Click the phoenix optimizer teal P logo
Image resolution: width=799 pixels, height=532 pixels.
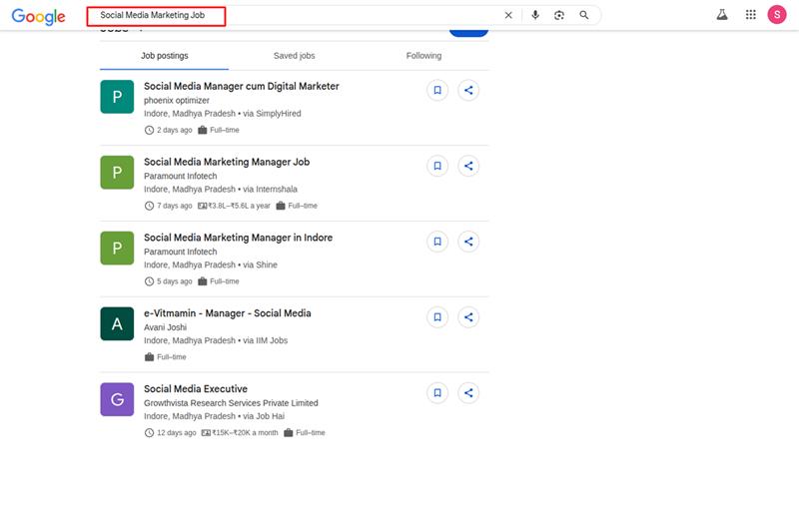click(117, 97)
